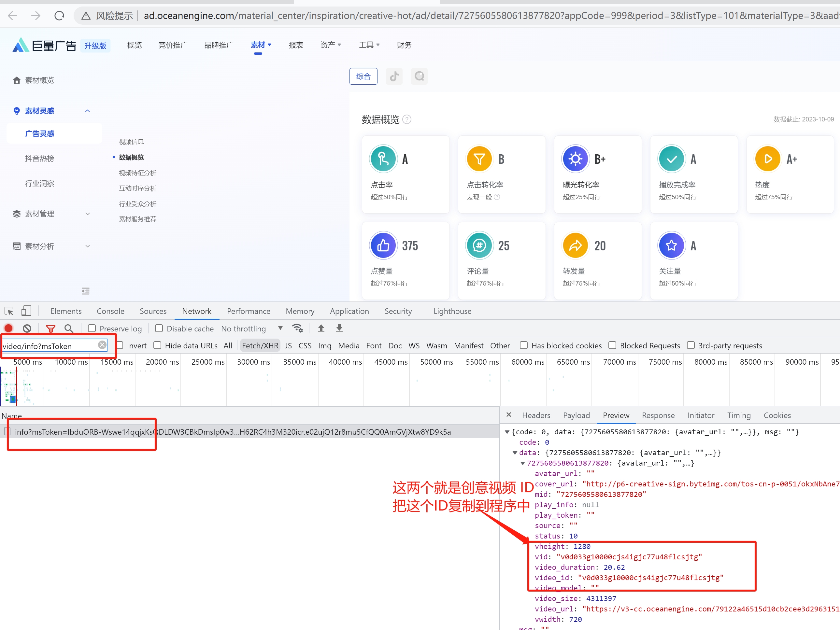840x630 pixels.
Task: Click the DevTools clear network log icon
Action: 27,328
